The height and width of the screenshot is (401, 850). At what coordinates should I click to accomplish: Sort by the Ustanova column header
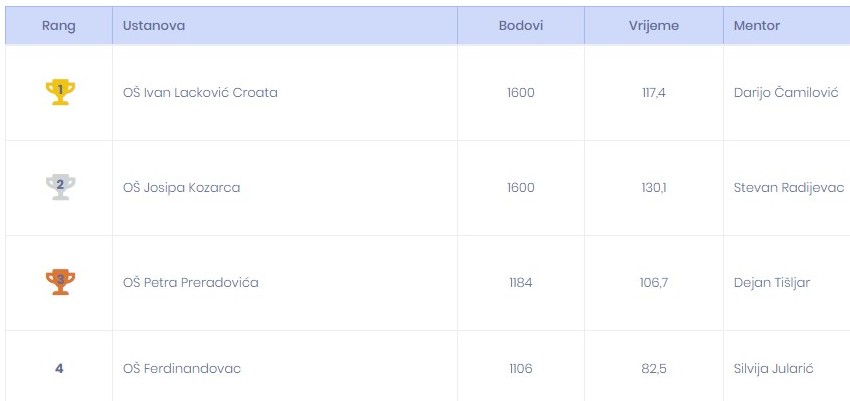(x=154, y=25)
